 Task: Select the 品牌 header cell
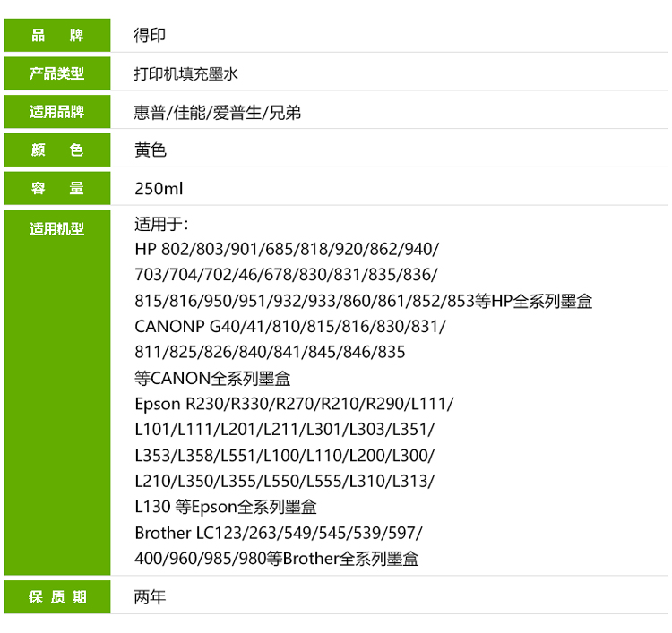coord(57,35)
